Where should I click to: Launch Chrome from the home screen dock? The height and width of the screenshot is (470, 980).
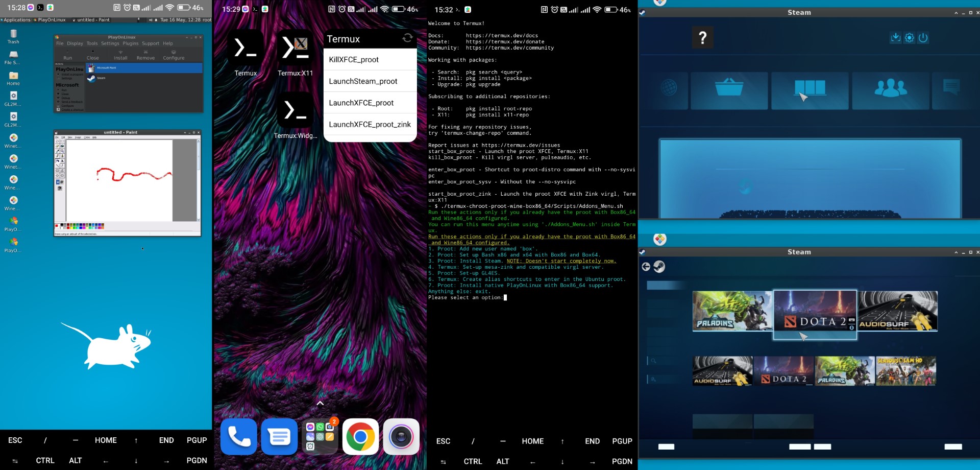pyautogui.click(x=360, y=436)
